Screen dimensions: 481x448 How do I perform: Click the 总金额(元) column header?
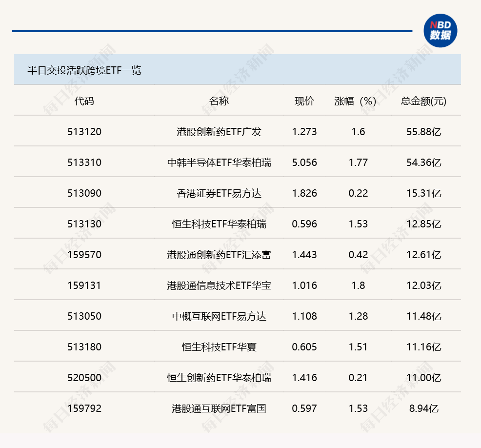[423, 101]
